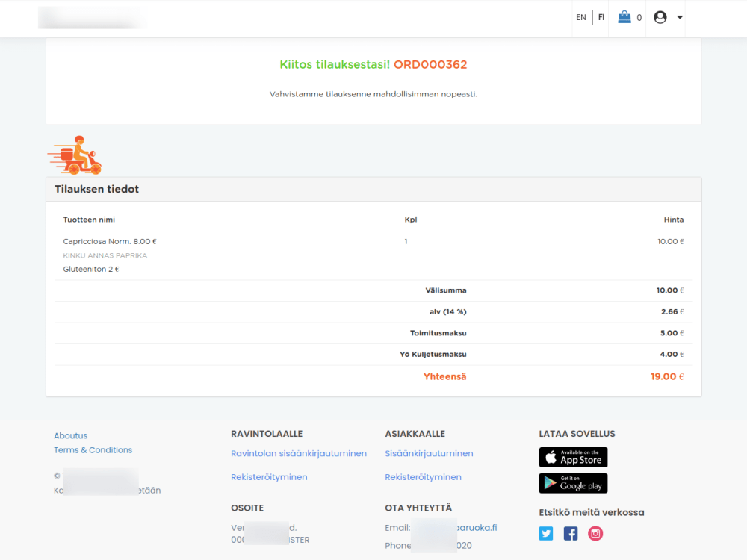Click the Hinta column header
747x560 pixels.
pyautogui.click(x=674, y=220)
